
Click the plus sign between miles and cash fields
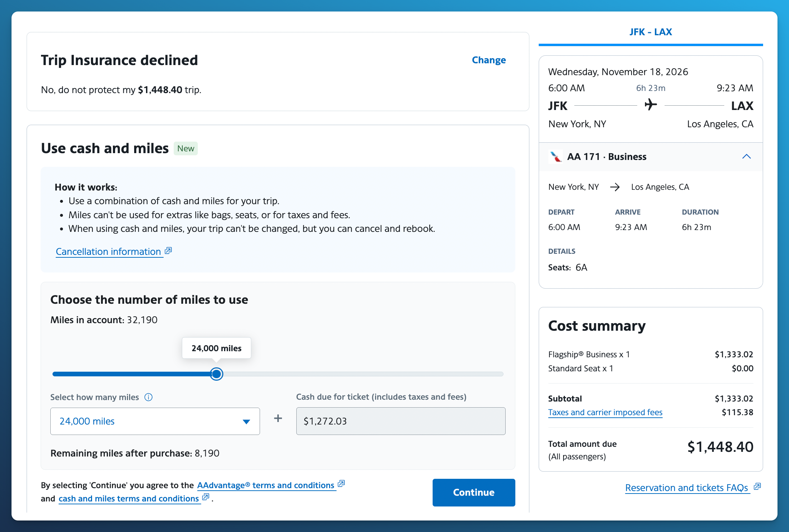[278, 418]
